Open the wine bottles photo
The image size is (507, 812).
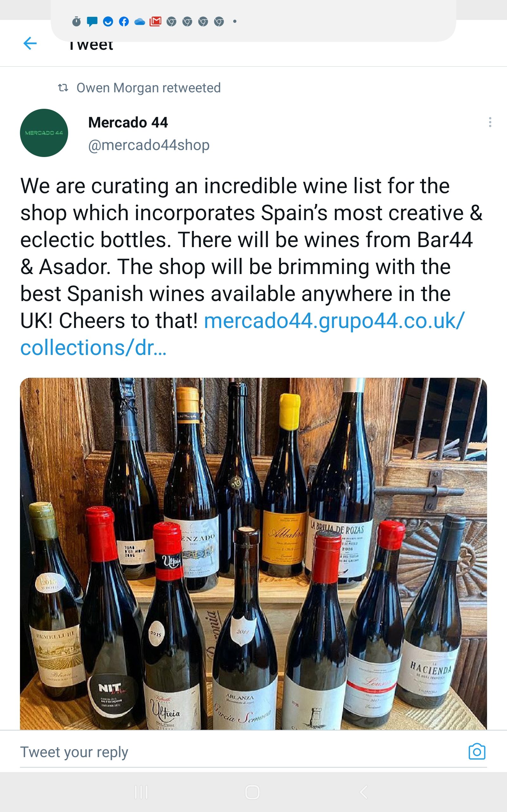[x=253, y=553]
